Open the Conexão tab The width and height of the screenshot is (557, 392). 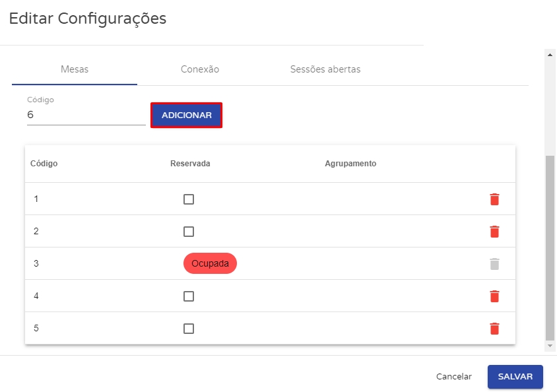200,69
